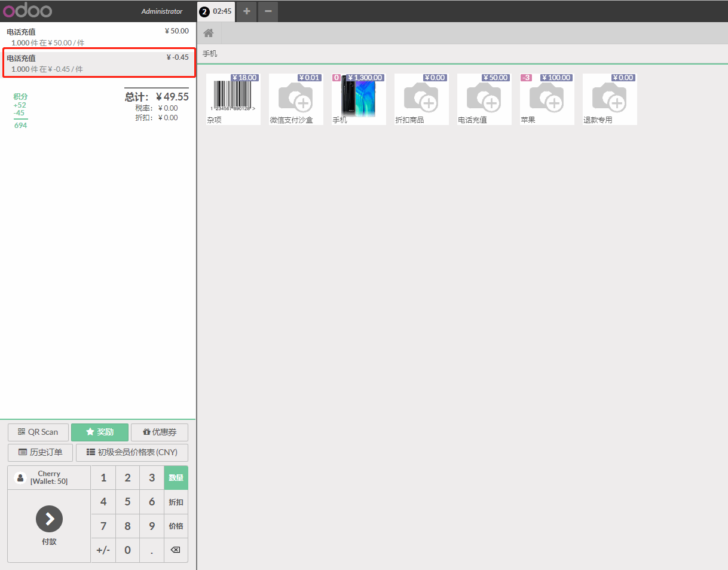The height and width of the screenshot is (570, 728).
Task: Click the home icon in breadcrumb bar
Action: 209,33
